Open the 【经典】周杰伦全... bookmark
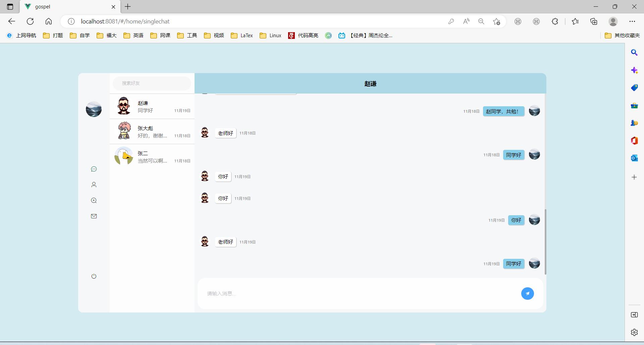 (365, 36)
